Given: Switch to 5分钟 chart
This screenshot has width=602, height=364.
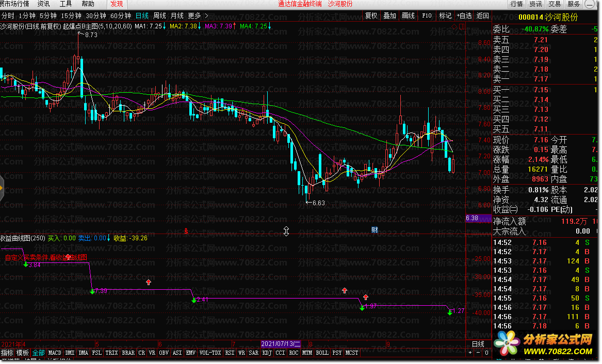Looking at the screenshot, I should [48, 16].
